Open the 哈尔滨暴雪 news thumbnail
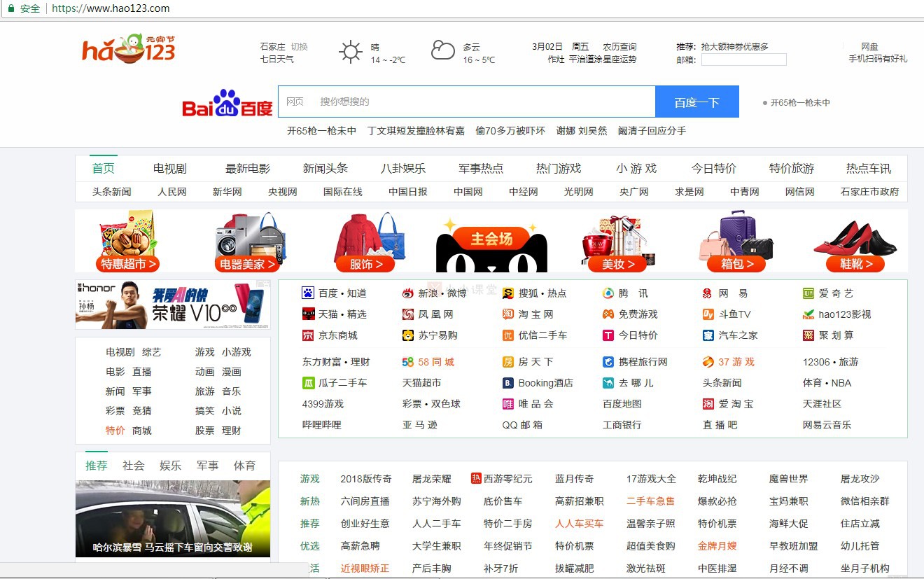The width and height of the screenshot is (924, 579). 173,519
